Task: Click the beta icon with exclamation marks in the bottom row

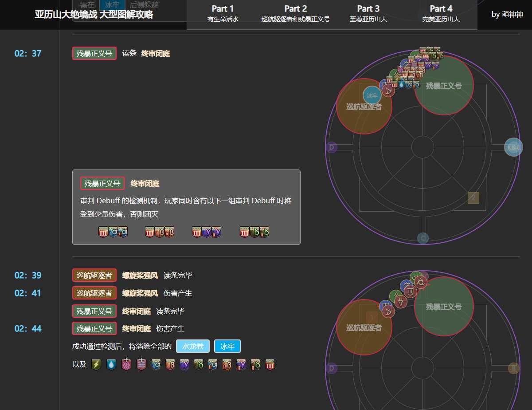Action: click(227, 365)
